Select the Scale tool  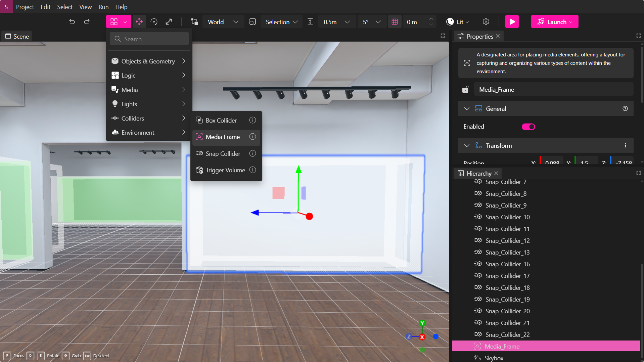click(x=169, y=21)
